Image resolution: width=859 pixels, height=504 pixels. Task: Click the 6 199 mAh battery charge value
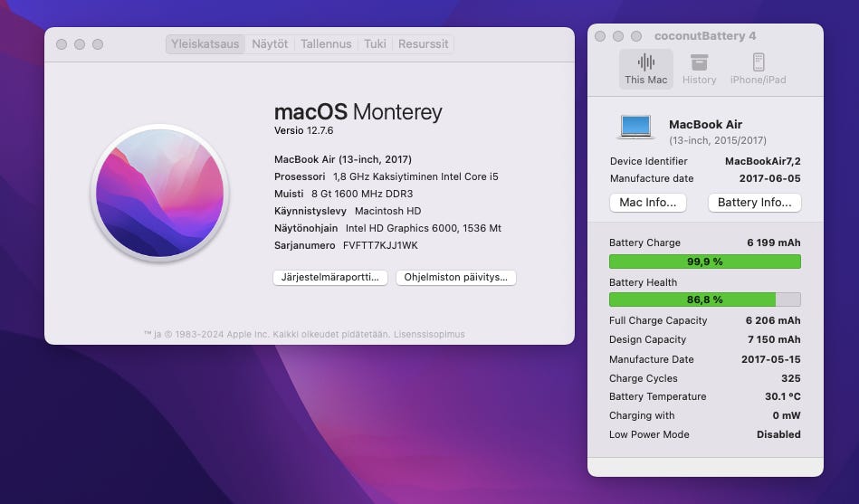(x=774, y=242)
